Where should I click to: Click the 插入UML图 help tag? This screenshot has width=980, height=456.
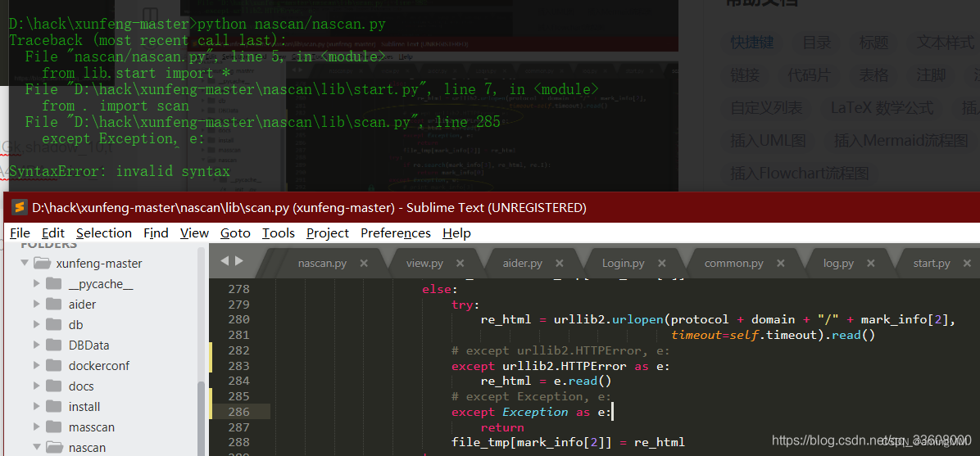click(x=768, y=140)
